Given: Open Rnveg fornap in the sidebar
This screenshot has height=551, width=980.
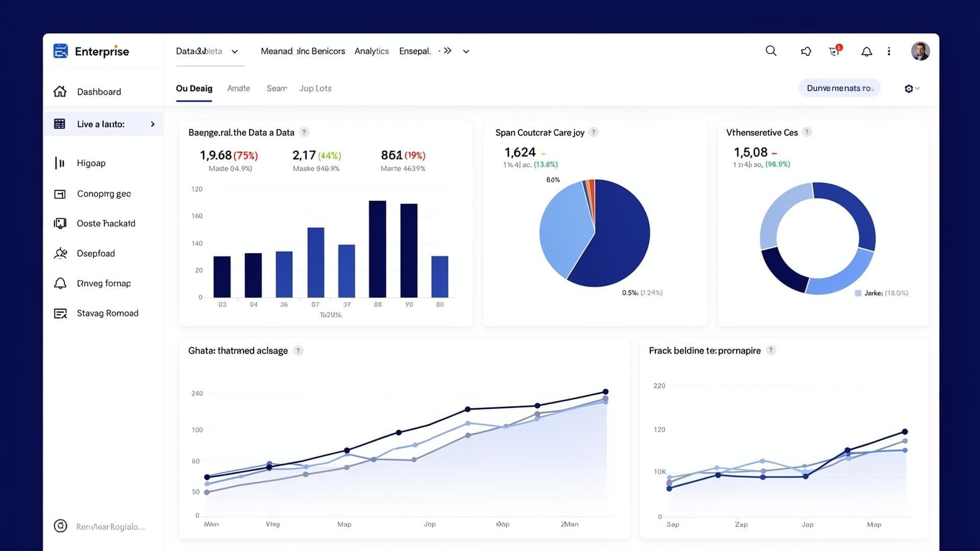Looking at the screenshot, I should [x=103, y=283].
